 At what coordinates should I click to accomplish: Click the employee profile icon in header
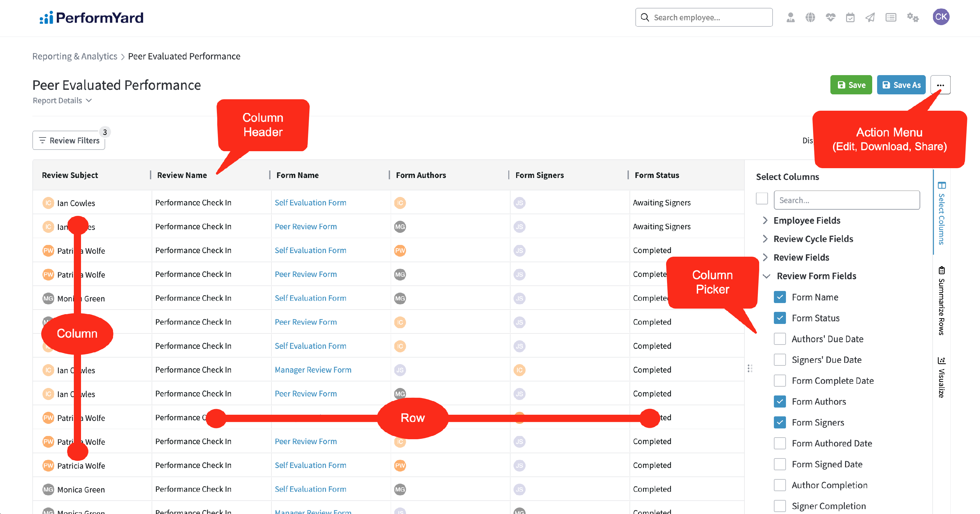(x=791, y=18)
